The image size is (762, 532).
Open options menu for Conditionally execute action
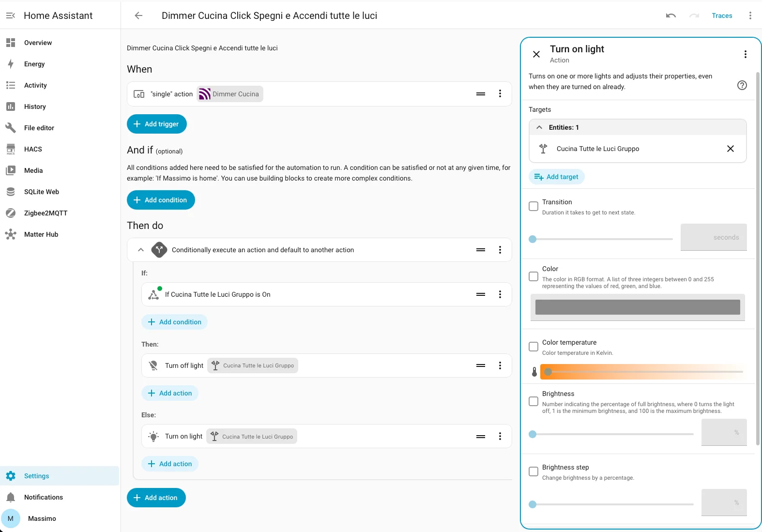(x=500, y=250)
